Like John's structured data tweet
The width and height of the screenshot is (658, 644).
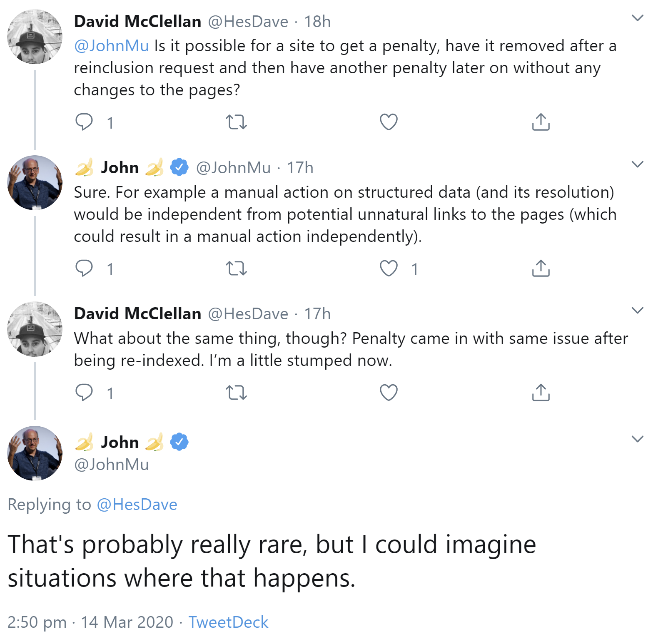coord(389,268)
